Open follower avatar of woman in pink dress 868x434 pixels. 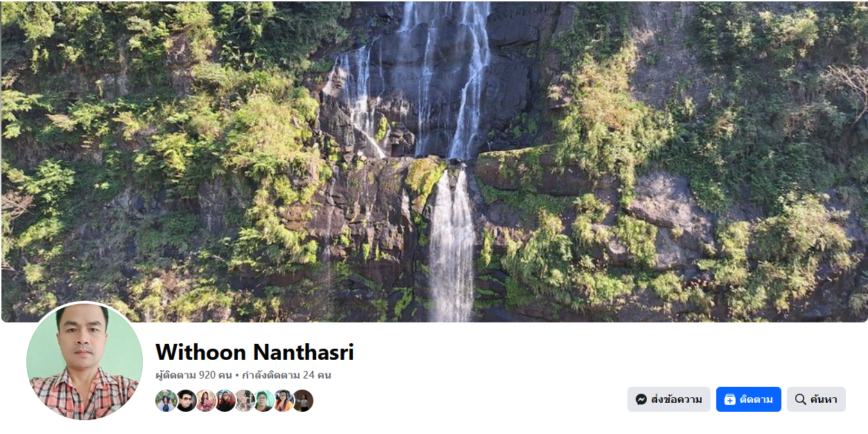click(205, 401)
